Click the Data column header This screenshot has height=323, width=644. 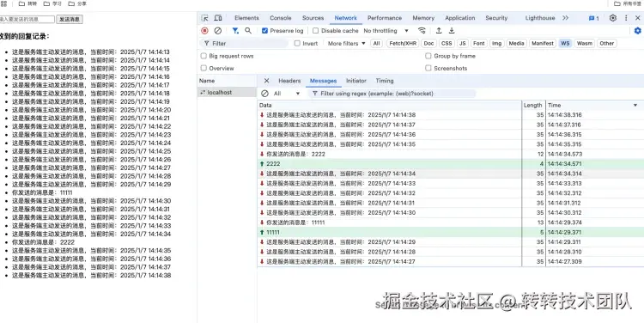pos(389,106)
